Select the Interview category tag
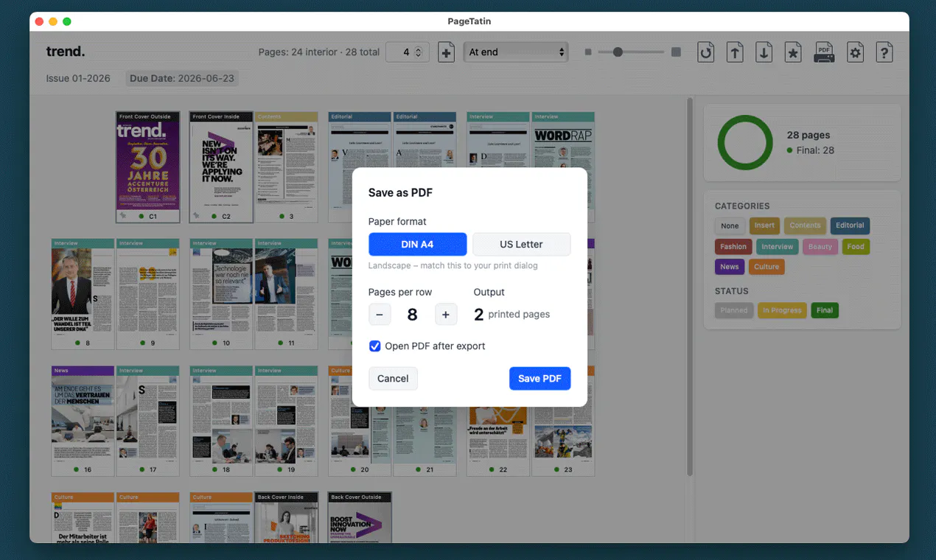This screenshot has height=560, width=936. [x=778, y=246]
